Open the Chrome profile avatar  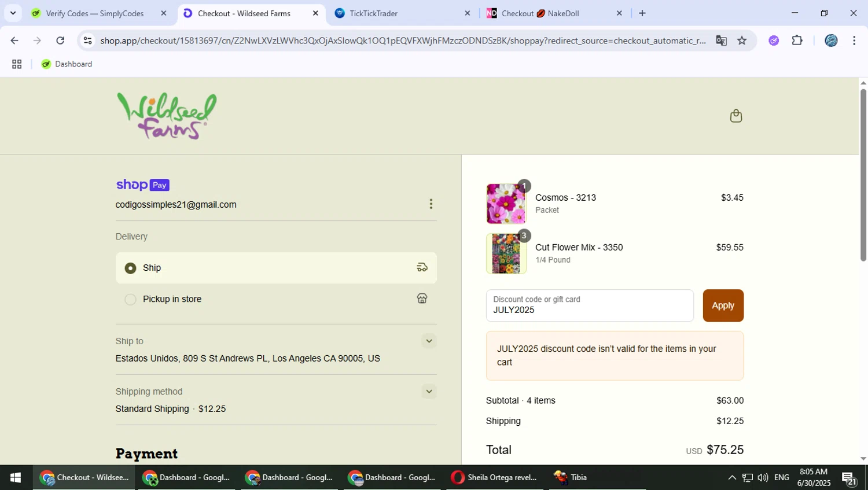[x=831, y=40]
